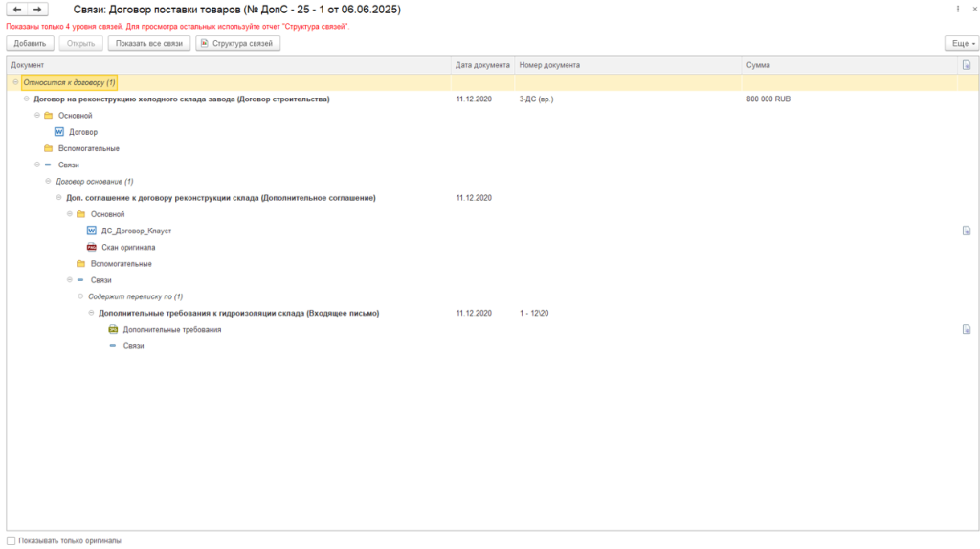980x549 pixels.
Task: Select Доп. соглашение к договору реконструкции row
Action: pos(220,198)
